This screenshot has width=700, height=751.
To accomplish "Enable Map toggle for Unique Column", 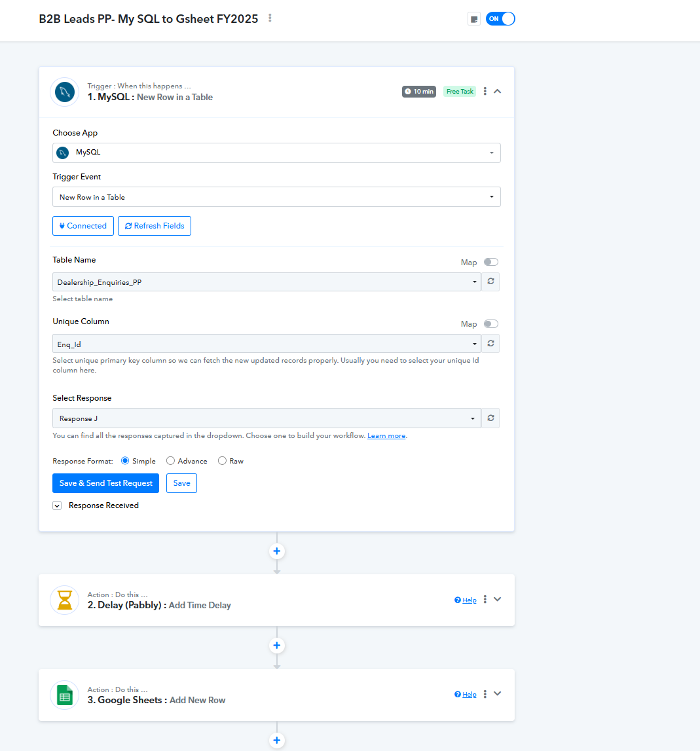I will [x=490, y=324].
